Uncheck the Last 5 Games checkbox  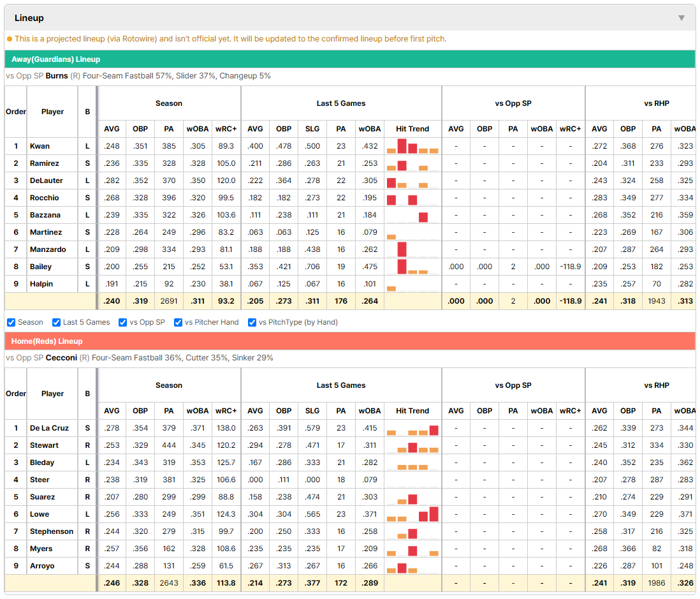coord(56,323)
